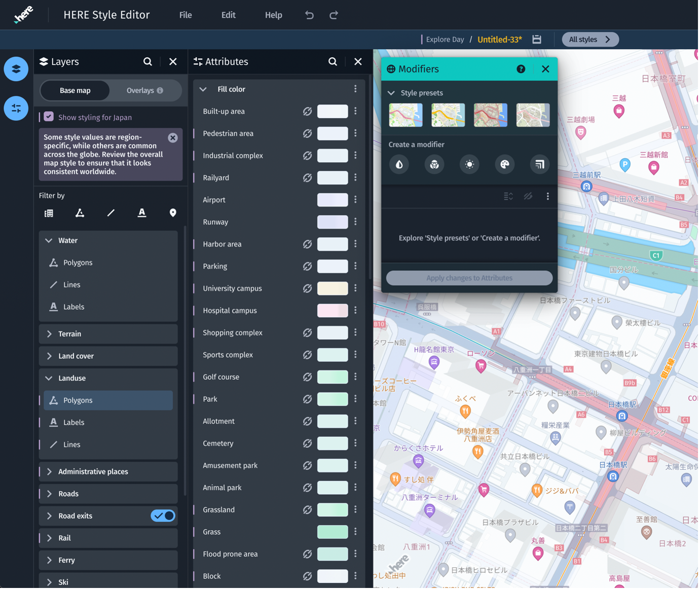Filter layers by line type icon
The width and height of the screenshot is (700, 590).
pyautogui.click(x=110, y=213)
